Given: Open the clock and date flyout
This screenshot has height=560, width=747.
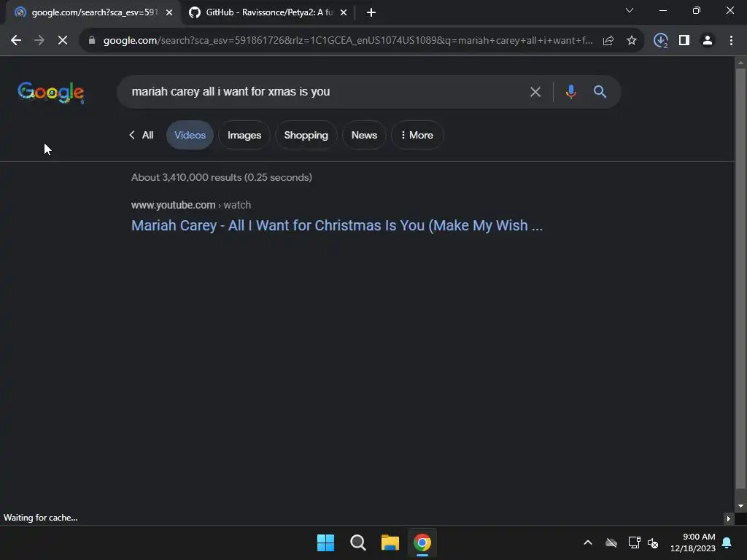Looking at the screenshot, I should point(693,542).
